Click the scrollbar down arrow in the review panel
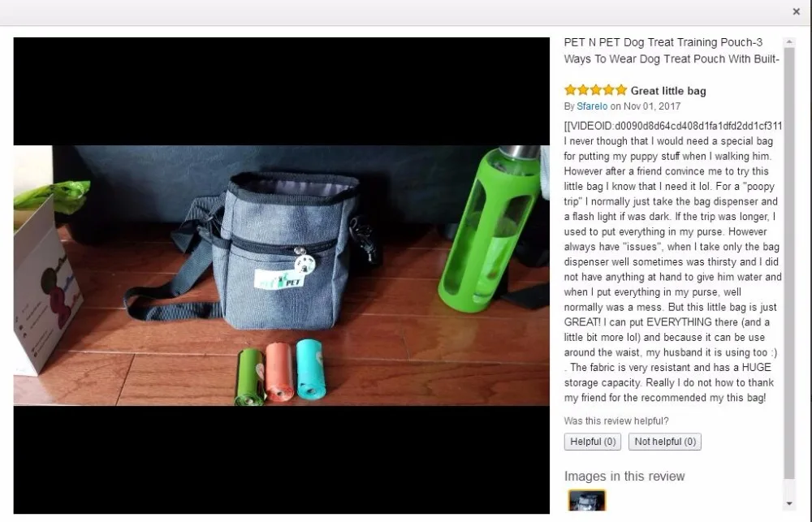Viewport: 812px width, 522px height. (789, 503)
